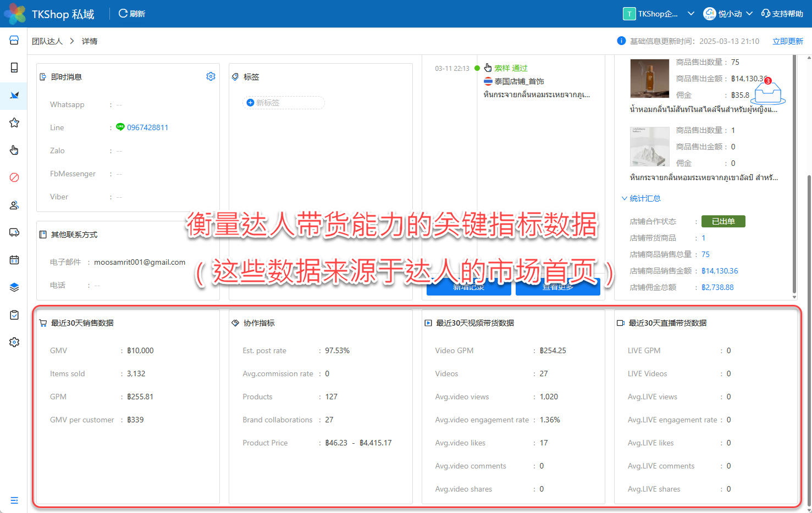Click the perfume bottle product thumbnail
Screen dimensions: 812x513
pos(649,79)
